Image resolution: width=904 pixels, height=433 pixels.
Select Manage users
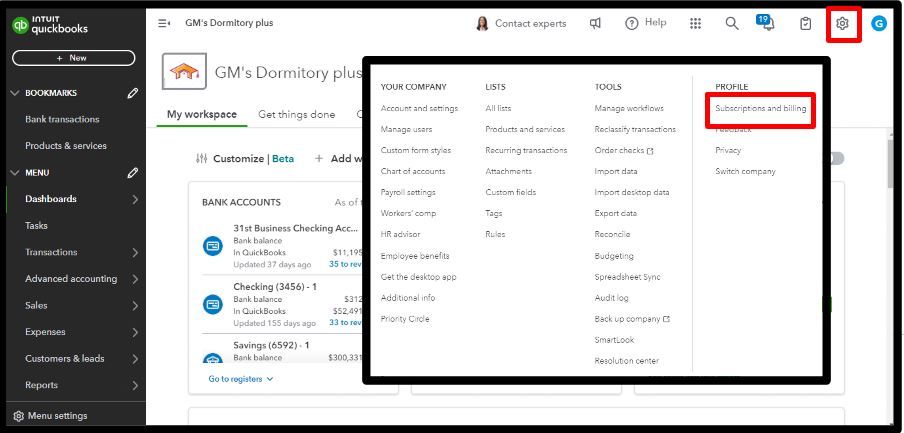[406, 129]
